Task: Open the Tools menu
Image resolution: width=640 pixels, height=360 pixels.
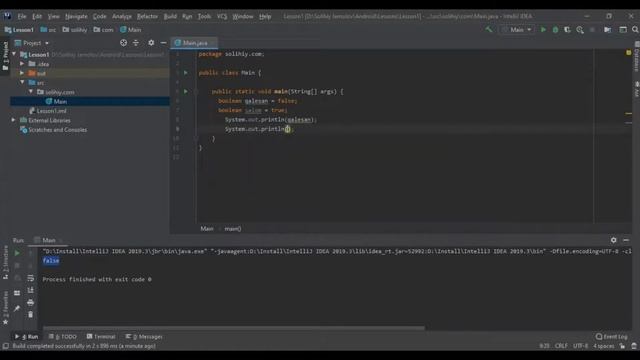Action: pyautogui.click(x=204, y=16)
